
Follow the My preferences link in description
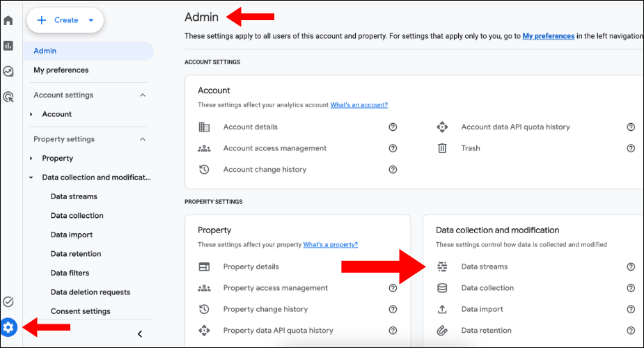click(x=549, y=36)
